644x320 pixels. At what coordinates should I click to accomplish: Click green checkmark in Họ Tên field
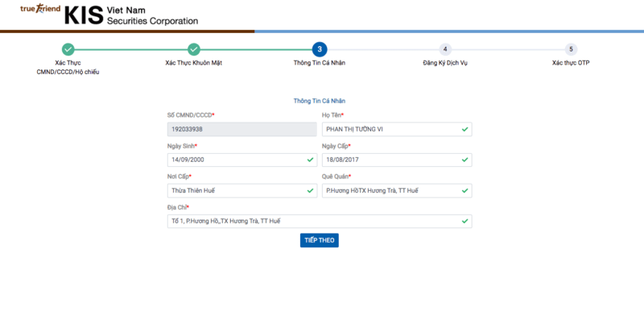464,129
